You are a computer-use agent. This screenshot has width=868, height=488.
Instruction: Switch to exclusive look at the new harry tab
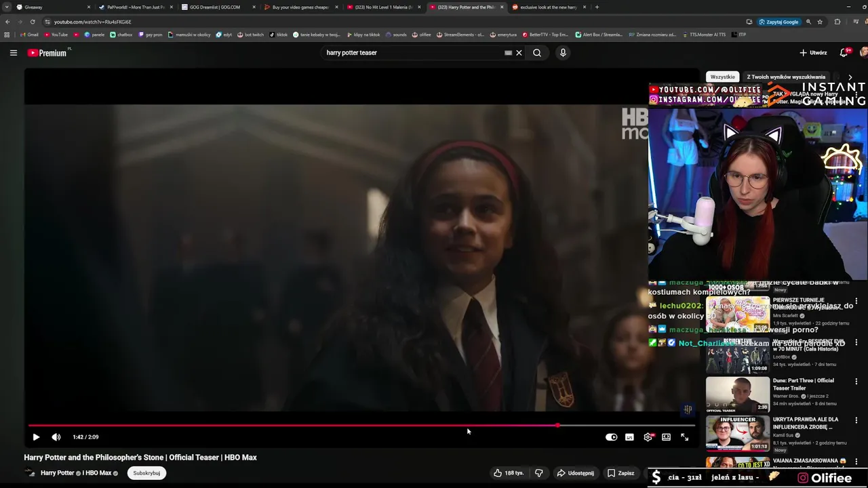tap(549, 7)
